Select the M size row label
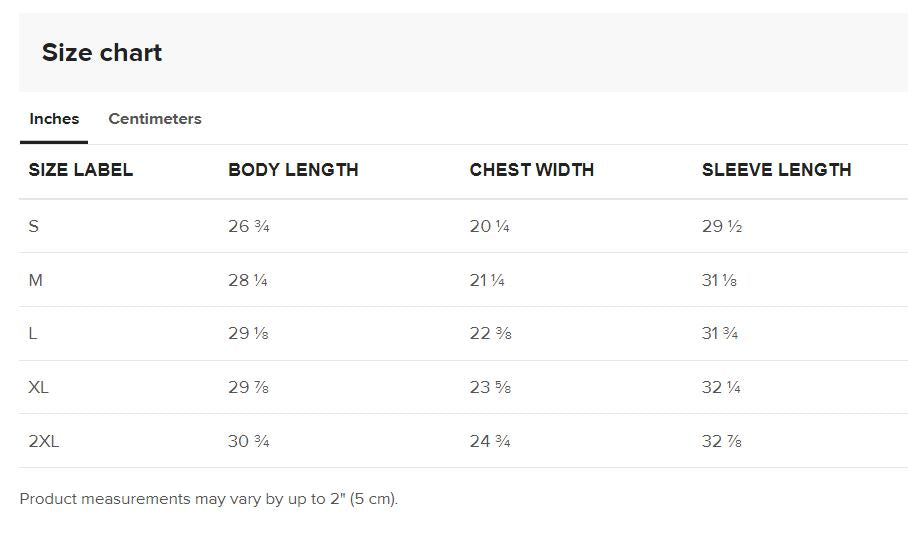Screen dimensions: 908x544 (x=35, y=280)
